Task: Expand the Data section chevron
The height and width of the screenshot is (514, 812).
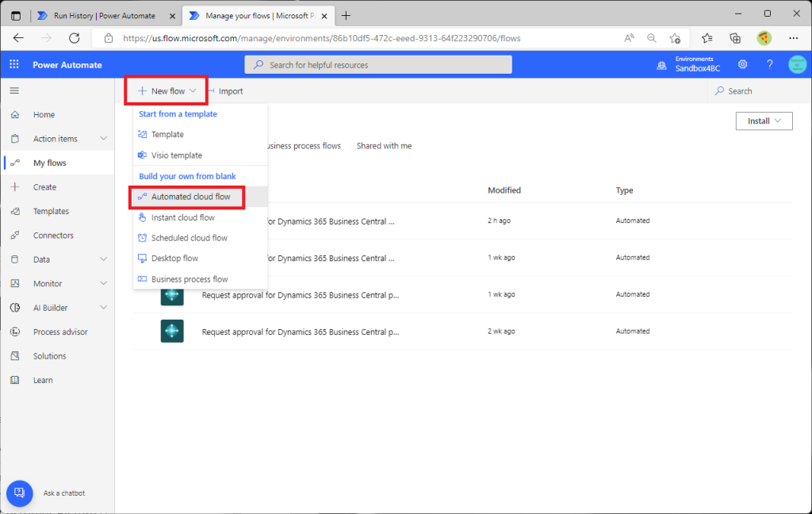Action: tap(104, 259)
